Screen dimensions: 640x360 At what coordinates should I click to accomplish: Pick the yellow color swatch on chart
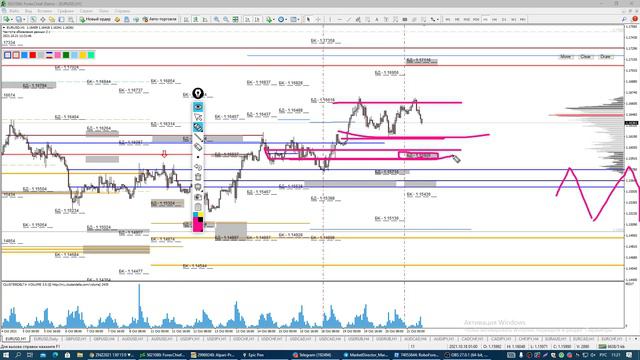coord(83,55)
